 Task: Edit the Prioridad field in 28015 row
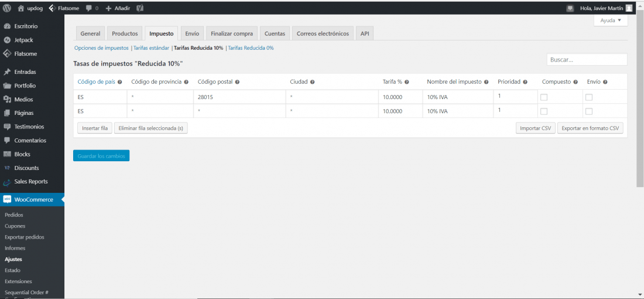click(x=515, y=96)
